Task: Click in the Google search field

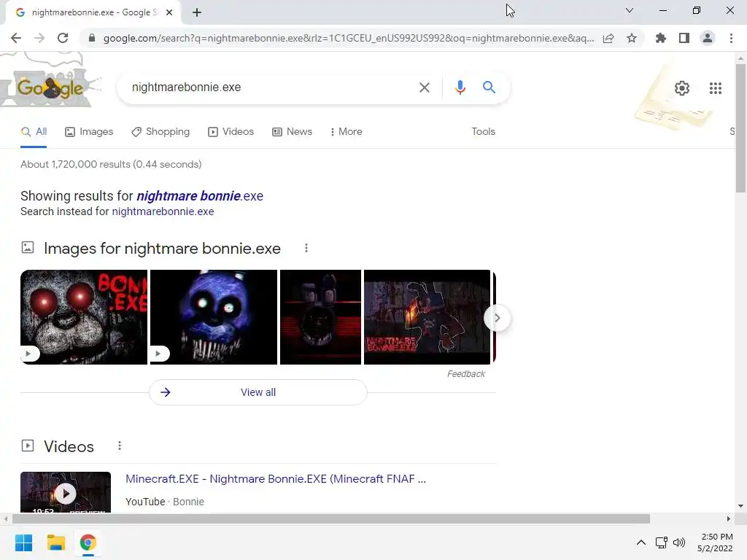Action: [271, 87]
